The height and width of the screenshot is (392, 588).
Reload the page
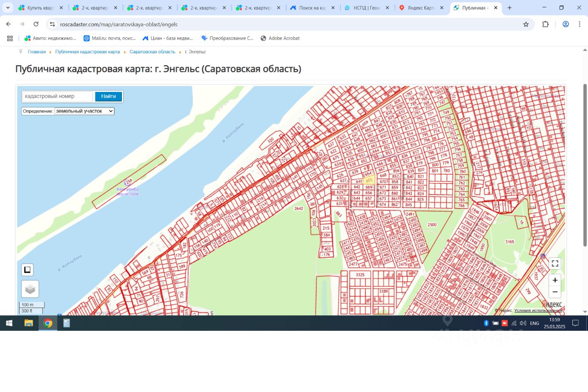36,24
